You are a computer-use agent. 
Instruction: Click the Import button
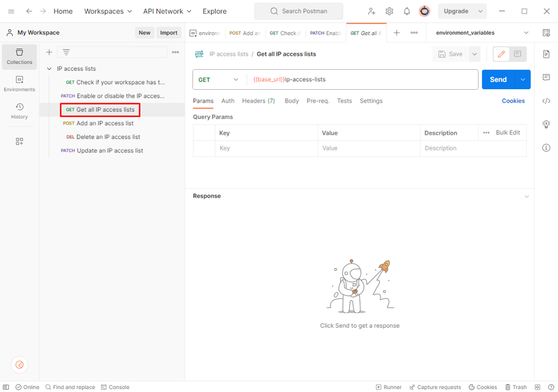(x=169, y=33)
